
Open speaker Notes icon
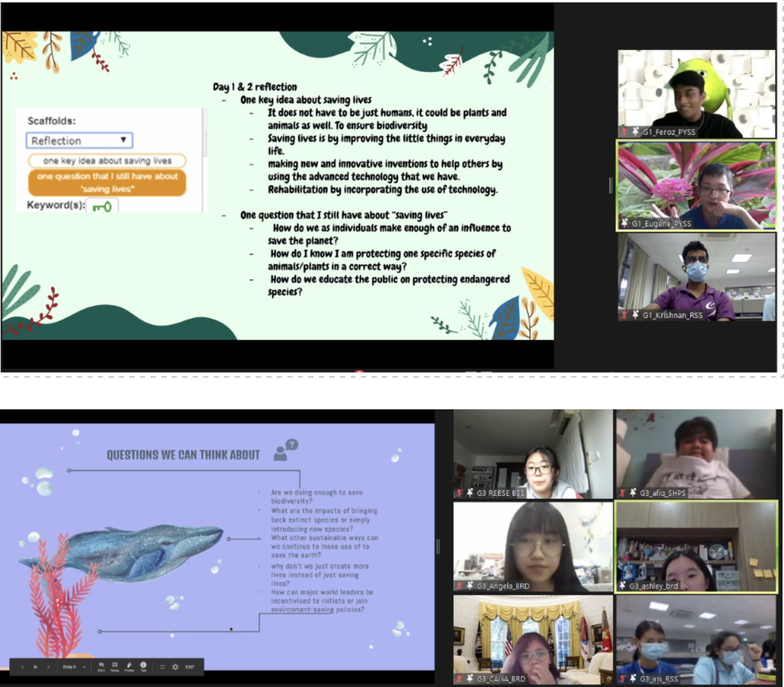pyautogui.click(x=115, y=666)
